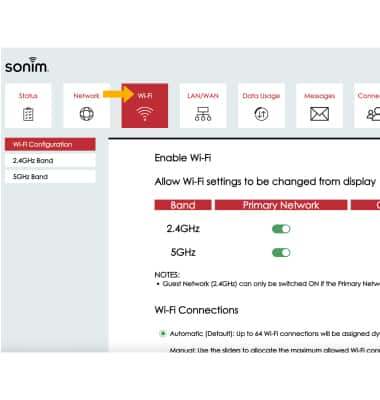This screenshot has height=400, width=380.
Task: Click the Enable Wi-Fi label
Action: tap(183, 158)
